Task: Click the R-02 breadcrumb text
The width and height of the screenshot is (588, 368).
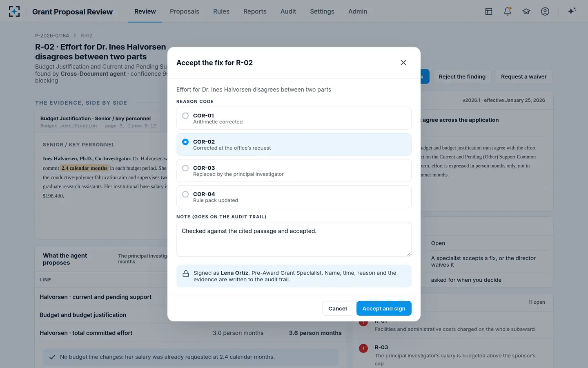Action: click(x=86, y=36)
